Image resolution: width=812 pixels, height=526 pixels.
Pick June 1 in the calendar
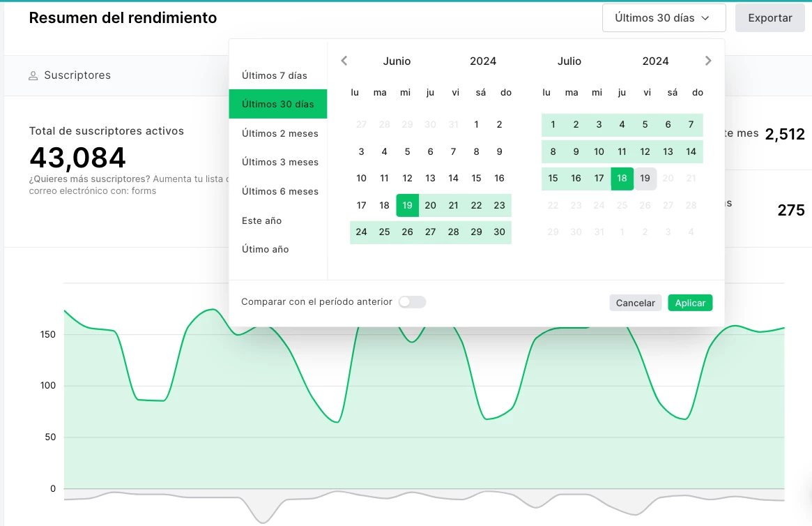476,125
